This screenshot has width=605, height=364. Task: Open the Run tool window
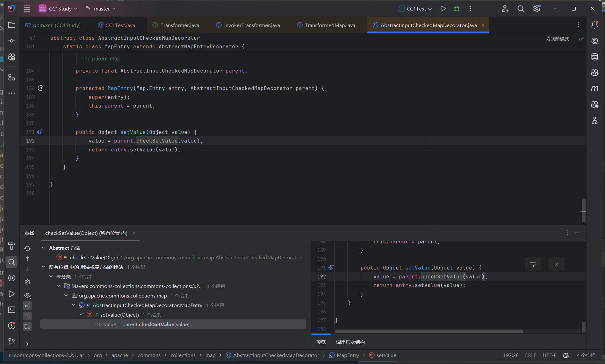[11, 294]
